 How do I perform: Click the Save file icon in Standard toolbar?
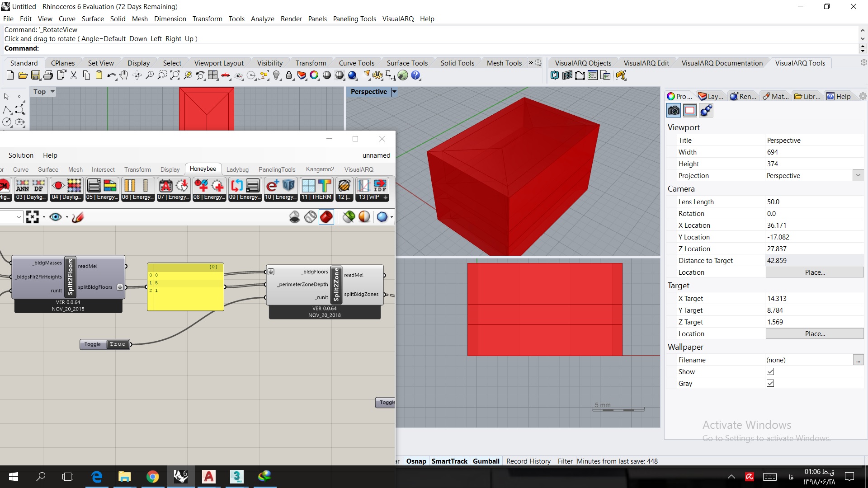coord(36,75)
